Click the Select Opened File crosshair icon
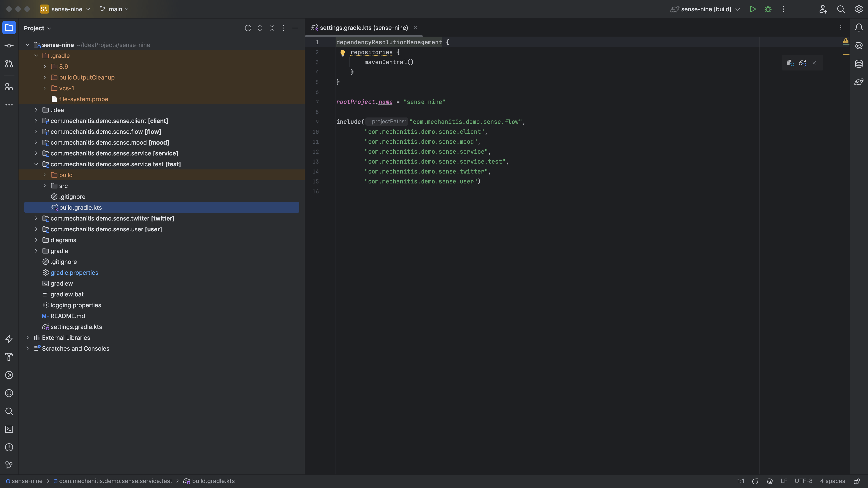868x488 pixels. (248, 28)
